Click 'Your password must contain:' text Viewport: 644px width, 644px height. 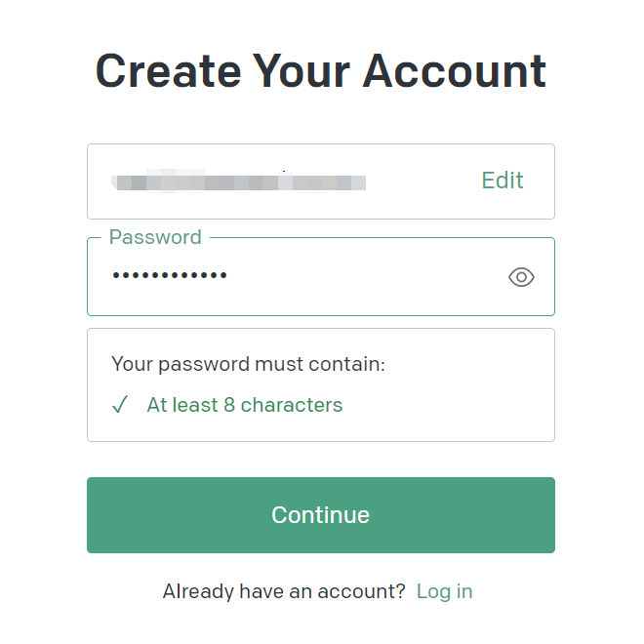(x=248, y=364)
